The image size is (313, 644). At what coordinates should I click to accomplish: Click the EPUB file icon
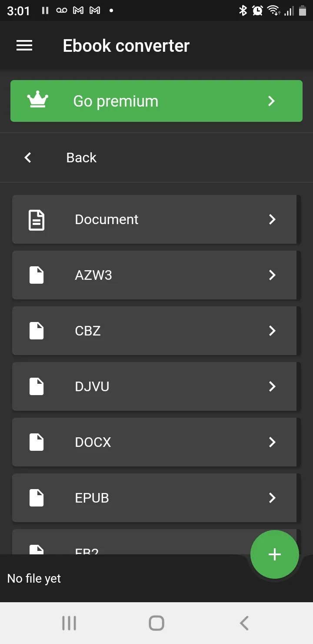click(37, 498)
